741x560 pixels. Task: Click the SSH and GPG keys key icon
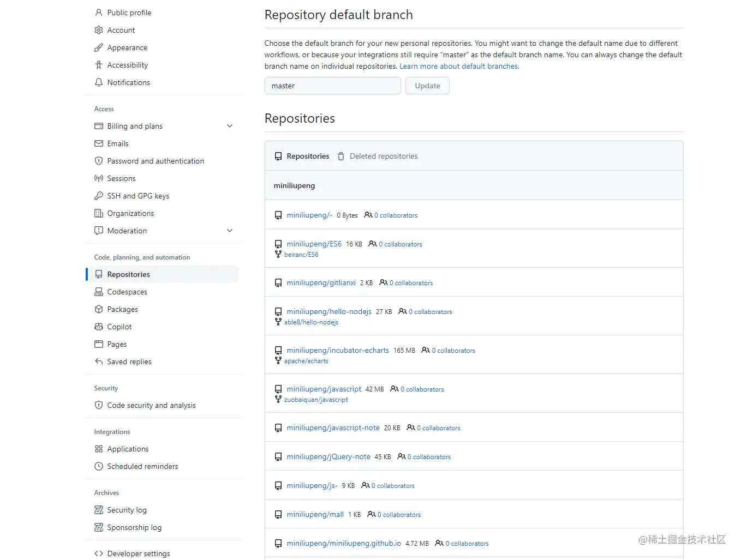(x=99, y=196)
